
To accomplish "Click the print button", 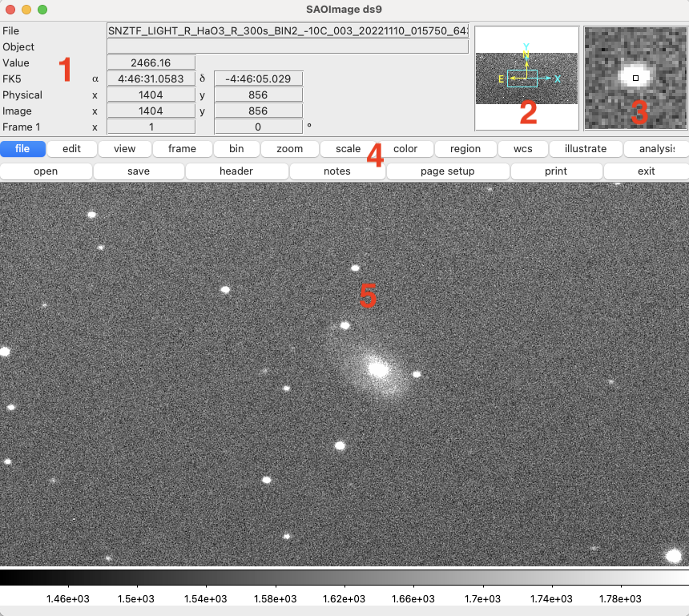I will pos(556,171).
